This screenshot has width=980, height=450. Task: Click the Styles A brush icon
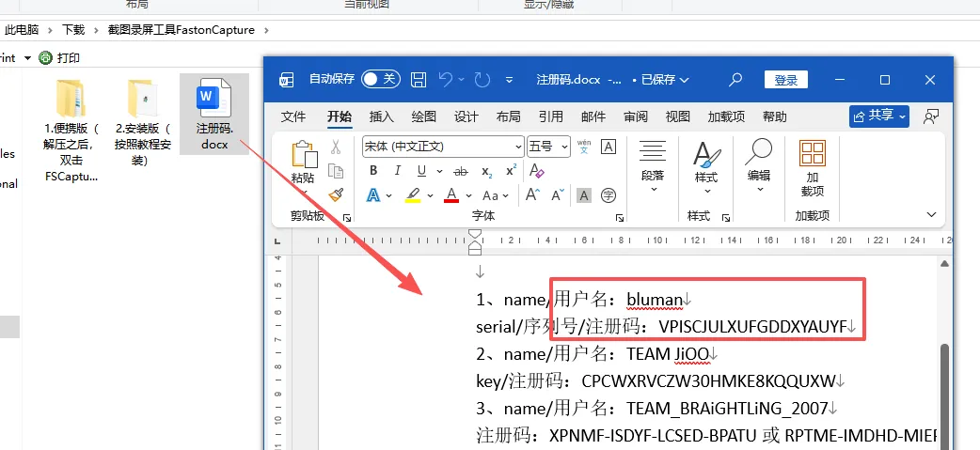point(707,154)
